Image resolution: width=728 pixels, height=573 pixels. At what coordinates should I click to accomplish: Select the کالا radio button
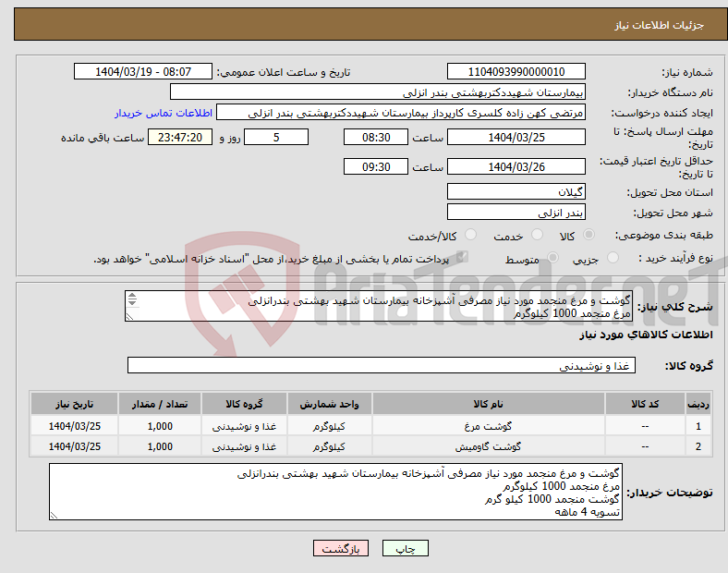(588, 235)
